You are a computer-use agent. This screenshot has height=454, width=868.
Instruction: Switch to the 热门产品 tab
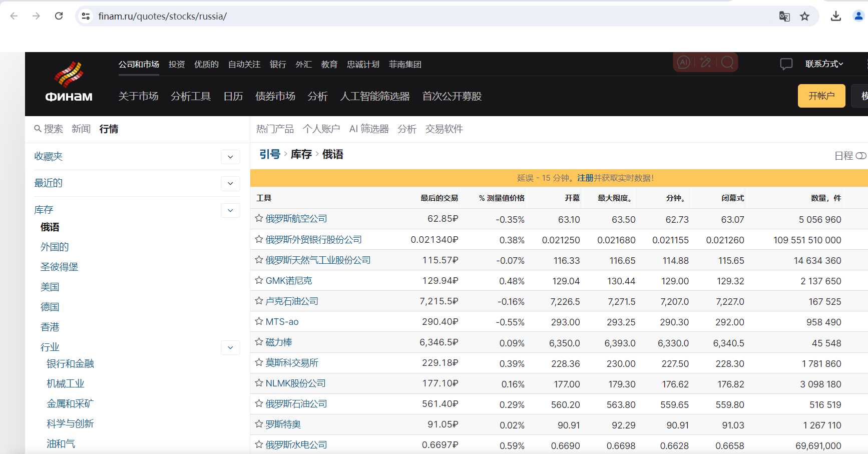[275, 129]
